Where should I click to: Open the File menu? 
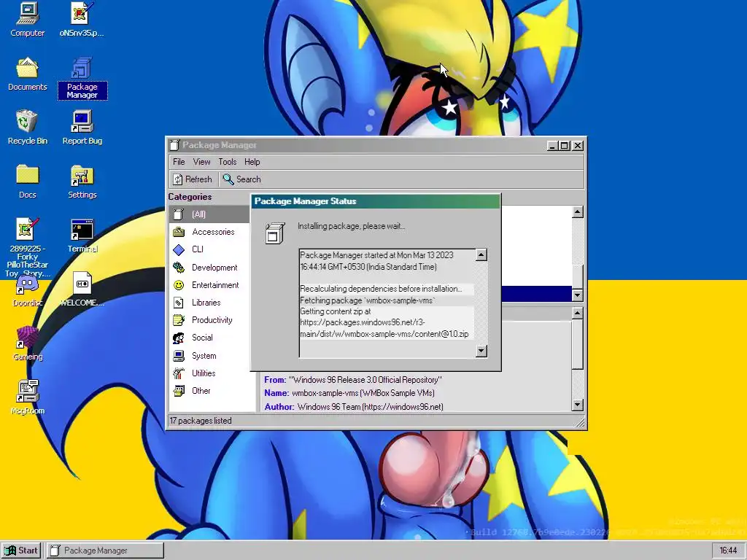coord(179,162)
